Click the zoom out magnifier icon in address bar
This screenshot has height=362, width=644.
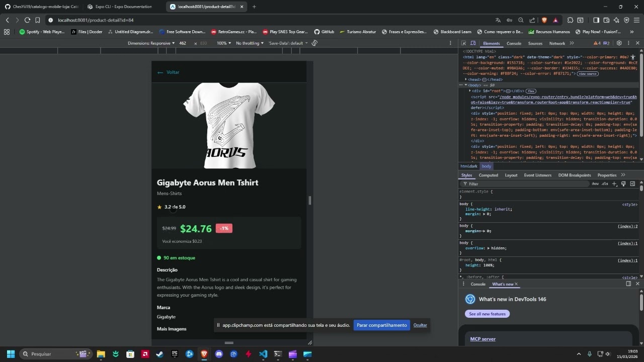[521, 20]
